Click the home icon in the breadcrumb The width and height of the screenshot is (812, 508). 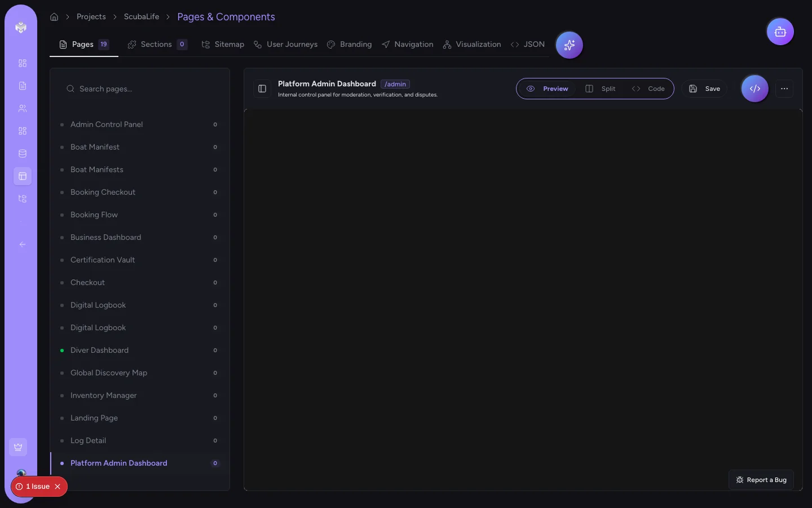coord(54,16)
